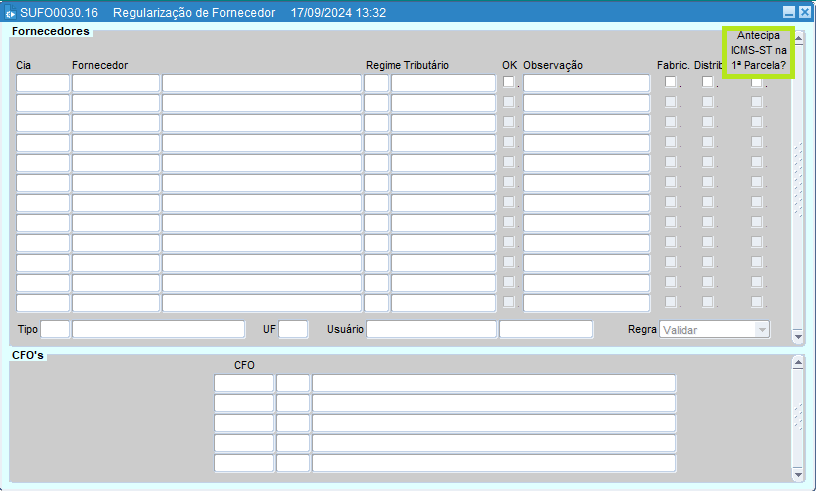Click first row Regime Tributário description field

(x=443, y=83)
